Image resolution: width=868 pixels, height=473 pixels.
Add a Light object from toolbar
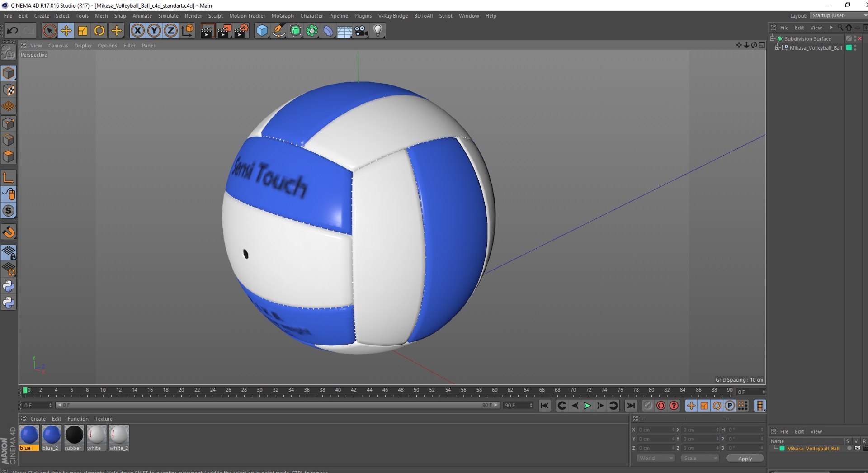(377, 31)
